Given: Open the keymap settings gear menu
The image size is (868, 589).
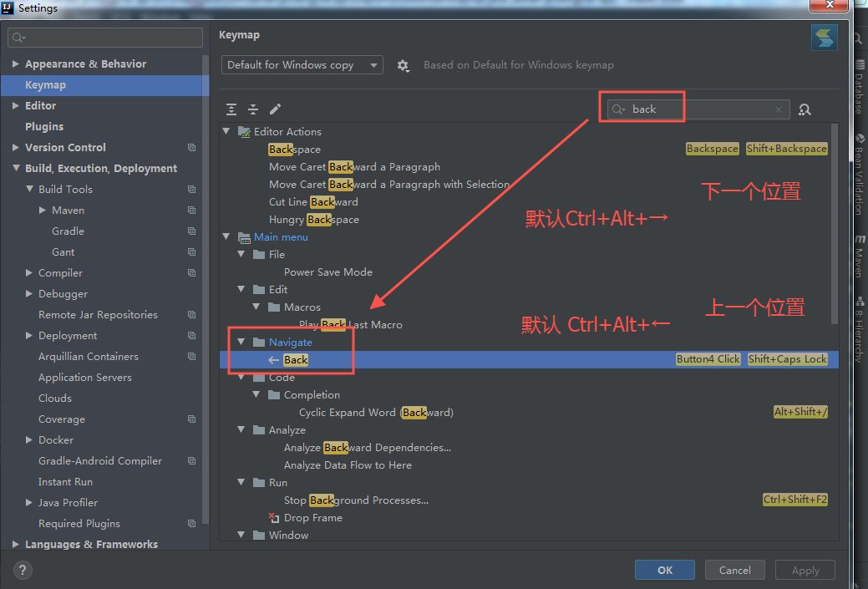Looking at the screenshot, I should (x=404, y=64).
